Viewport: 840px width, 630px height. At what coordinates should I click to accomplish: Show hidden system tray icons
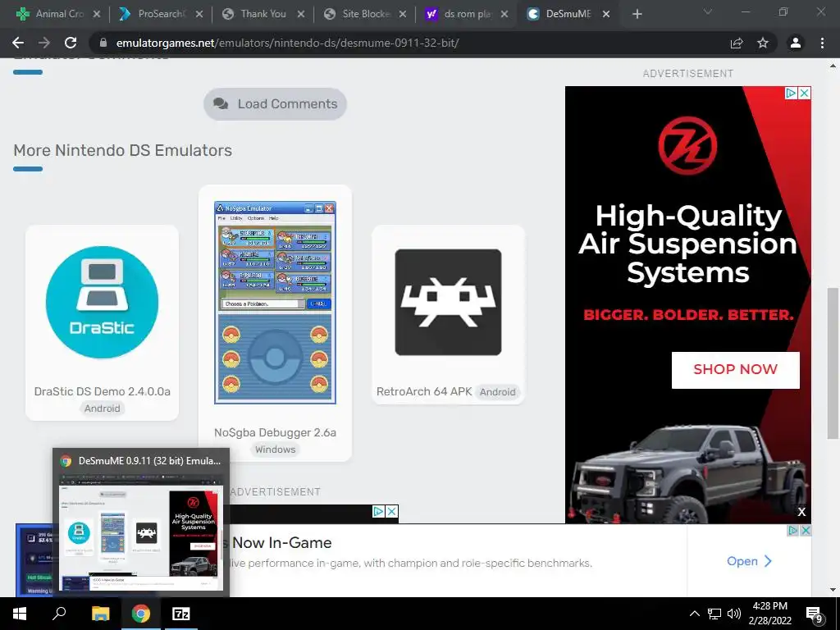coord(694,614)
